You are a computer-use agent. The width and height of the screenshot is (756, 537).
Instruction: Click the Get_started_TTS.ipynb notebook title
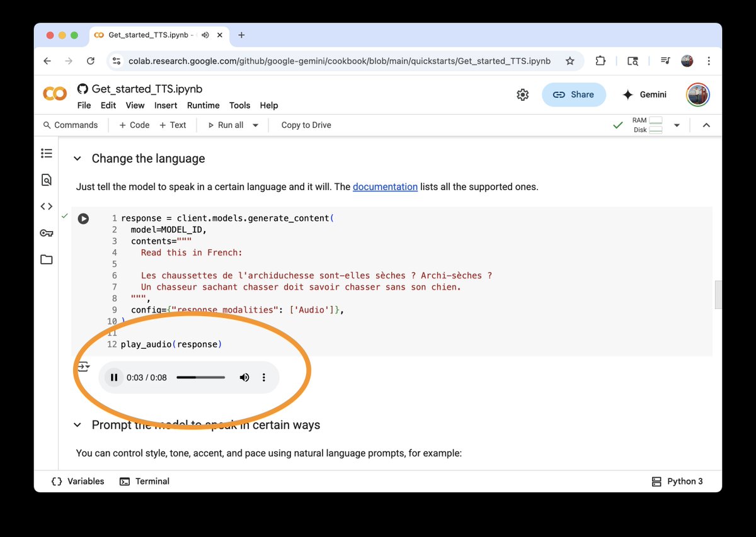(x=147, y=89)
